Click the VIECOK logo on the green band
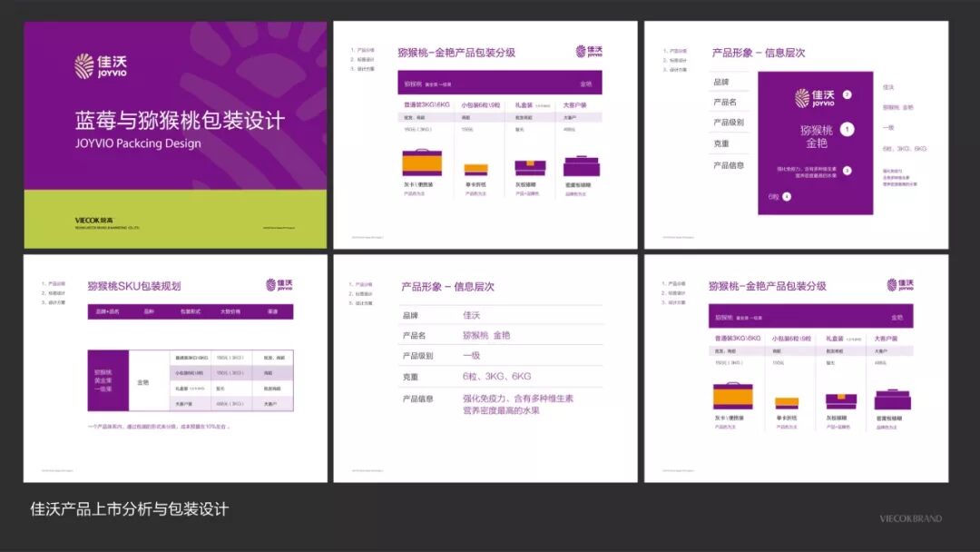The image size is (980, 552). coord(93,220)
